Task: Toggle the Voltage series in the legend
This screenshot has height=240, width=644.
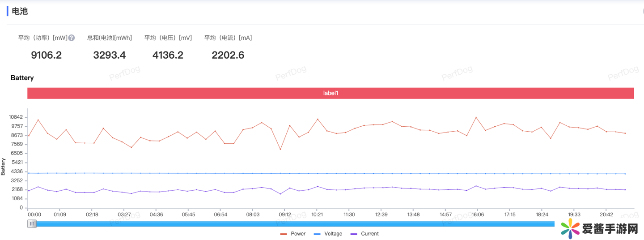Action: coord(328,234)
